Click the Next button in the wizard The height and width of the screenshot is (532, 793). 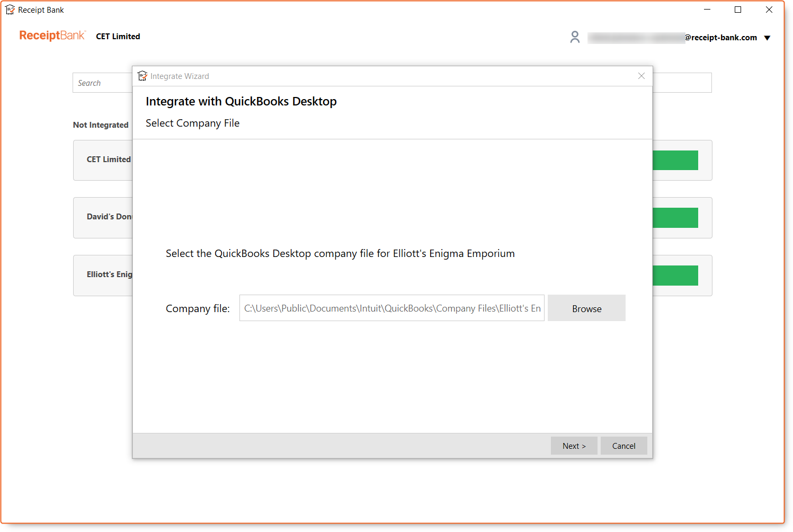(x=574, y=446)
